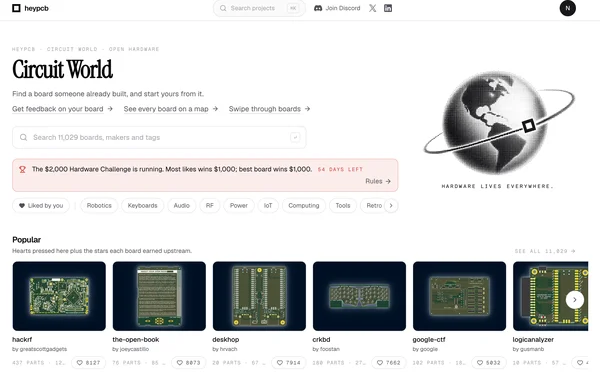
Task: Select the IoT category chip
Action: (268, 205)
